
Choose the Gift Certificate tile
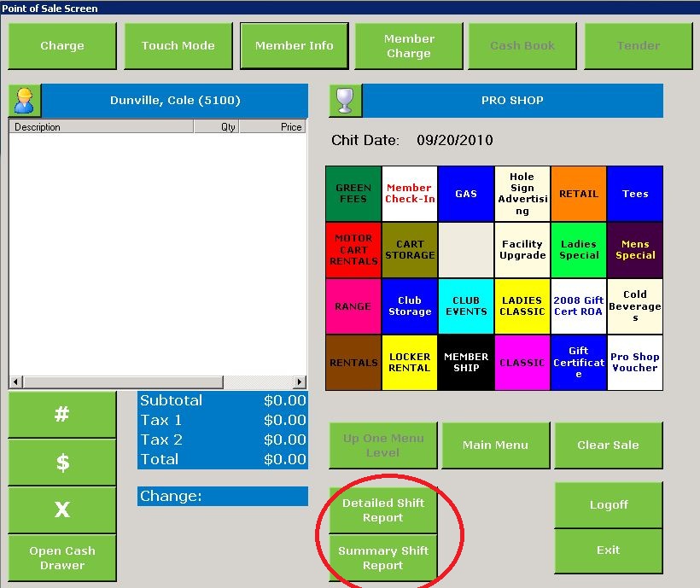tap(579, 362)
